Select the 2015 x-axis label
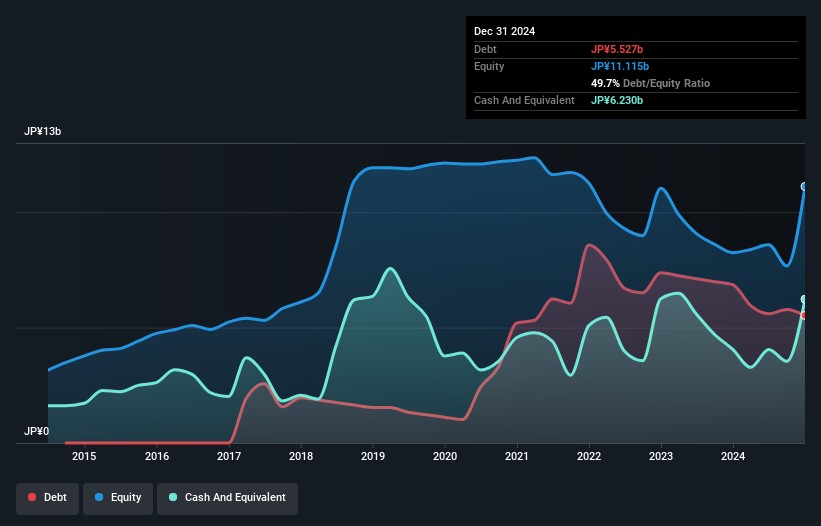The image size is (821, 526). point(85,457)
